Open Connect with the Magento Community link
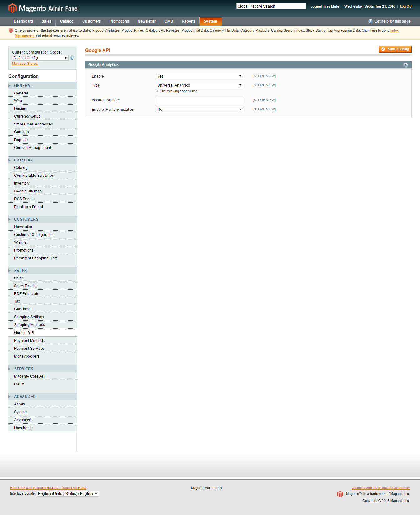Screen dimensions: 420x515 tap(381, 488)
